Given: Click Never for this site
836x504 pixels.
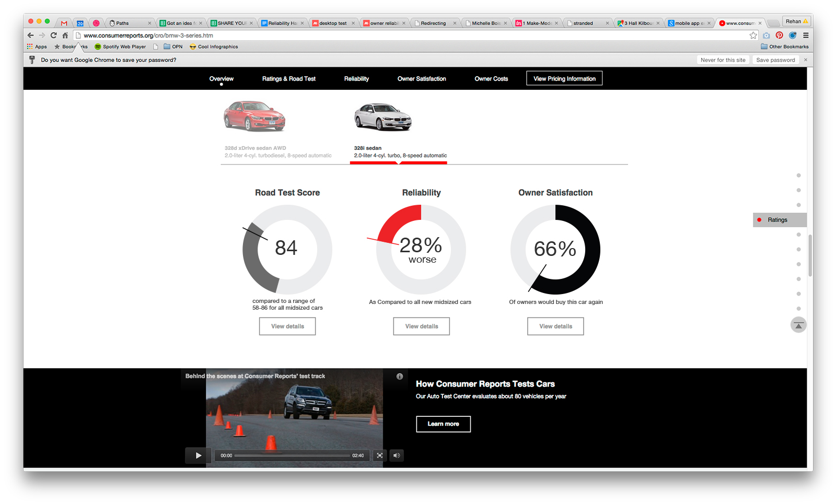Looking at the screenshot, I should (723, 60).
